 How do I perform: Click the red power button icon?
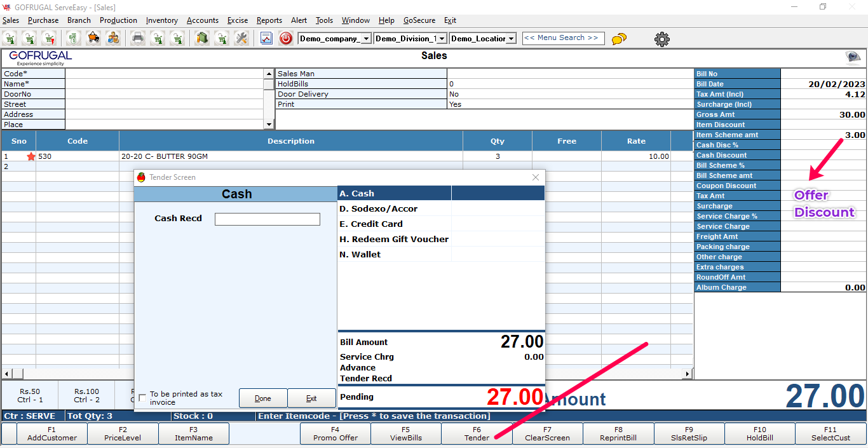[x=286, y=38]
